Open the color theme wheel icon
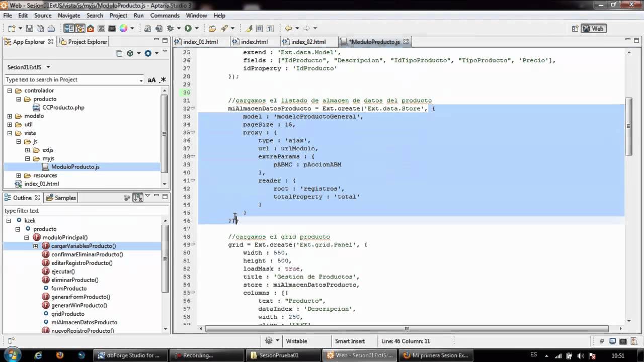This screenshot has width=644, height=362. point(123,29)
